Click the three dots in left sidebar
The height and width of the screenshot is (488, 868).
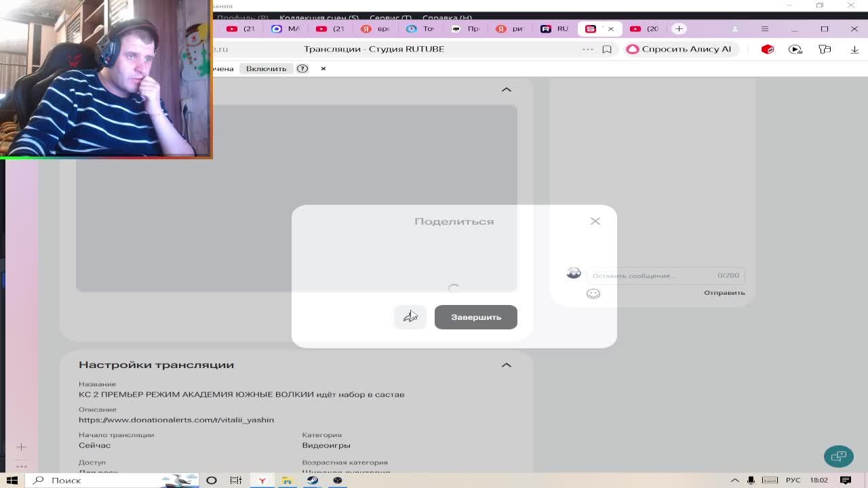click(21, 466)
